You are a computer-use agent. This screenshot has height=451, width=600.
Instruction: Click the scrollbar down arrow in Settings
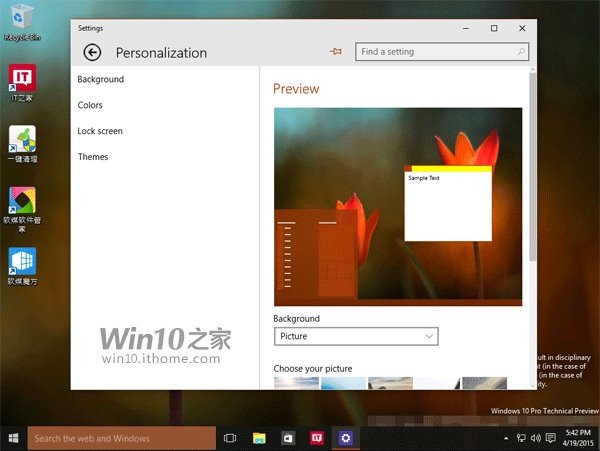pyautogui.click(x=532, y=386)
